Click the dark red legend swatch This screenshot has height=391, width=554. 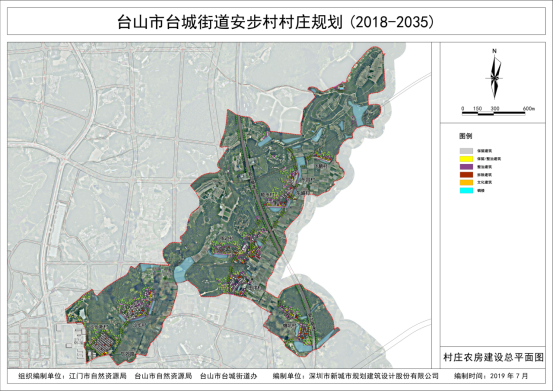(x=466, y=174)
